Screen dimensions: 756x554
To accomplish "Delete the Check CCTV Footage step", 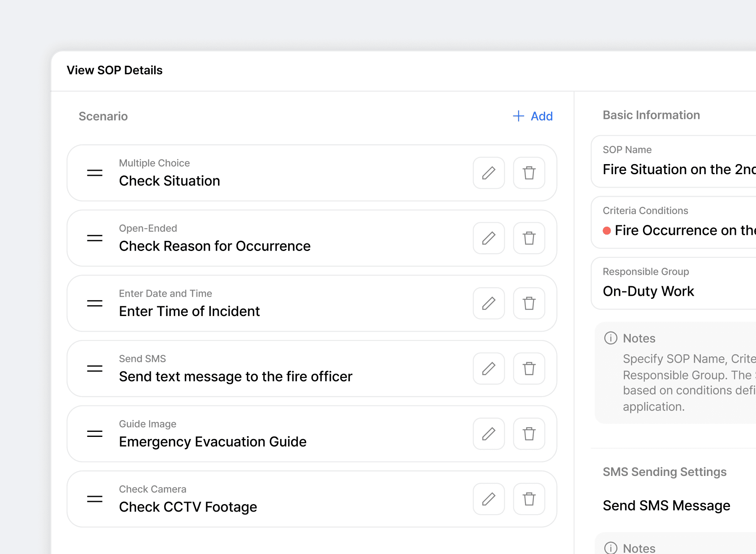I will [529, 499].
